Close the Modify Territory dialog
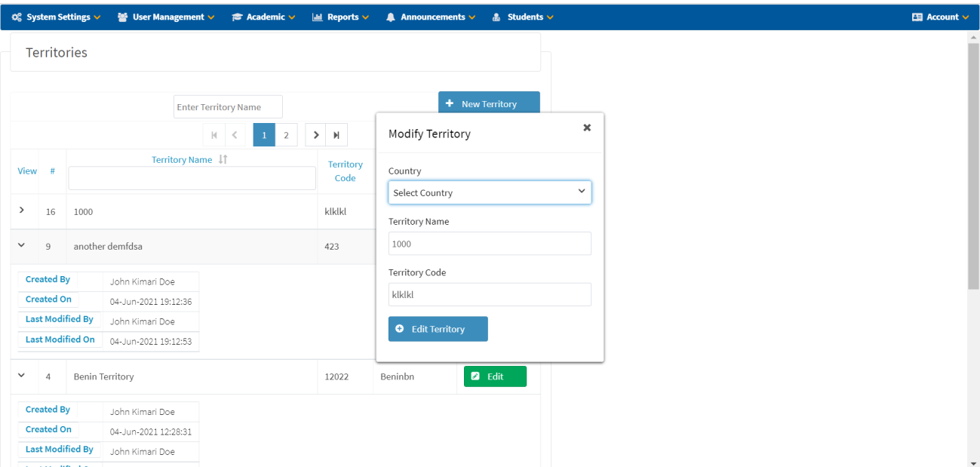The height and width of the screenshot is (467, 980). point(587,128)
